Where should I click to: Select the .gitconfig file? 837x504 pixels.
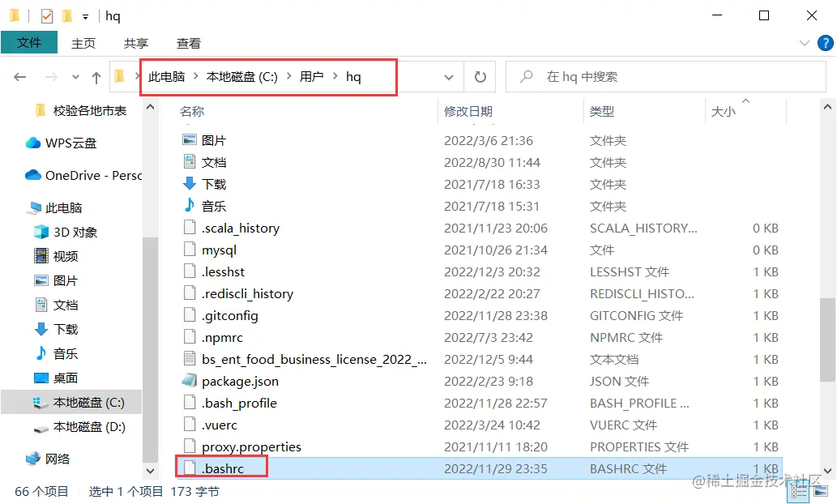click(229, 315)
